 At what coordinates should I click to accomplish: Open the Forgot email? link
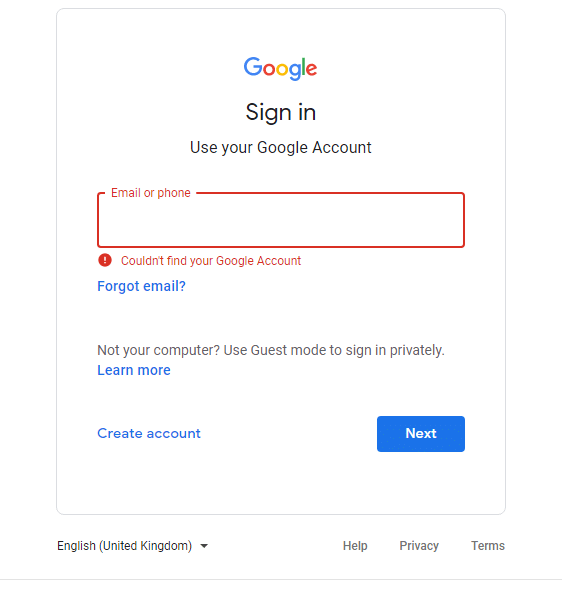(x=141, y=286)
